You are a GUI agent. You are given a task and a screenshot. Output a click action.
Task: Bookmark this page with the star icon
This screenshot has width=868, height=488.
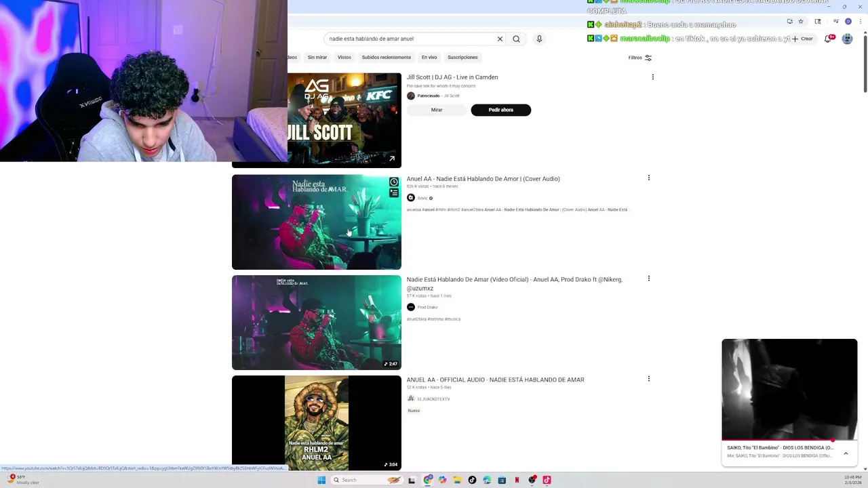[x=801, y=21]
